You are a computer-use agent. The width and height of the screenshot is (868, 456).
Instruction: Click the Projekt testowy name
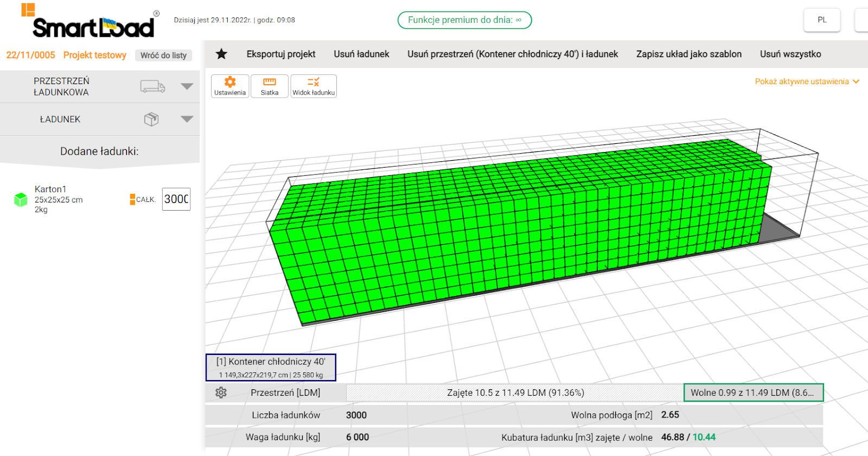pyautogui.click(x=95, y=55)
